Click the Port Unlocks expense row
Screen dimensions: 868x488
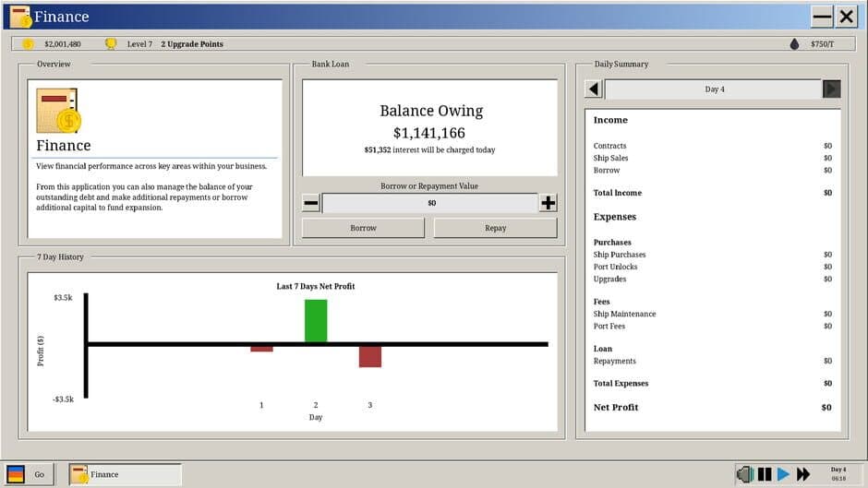click(713, 267)
